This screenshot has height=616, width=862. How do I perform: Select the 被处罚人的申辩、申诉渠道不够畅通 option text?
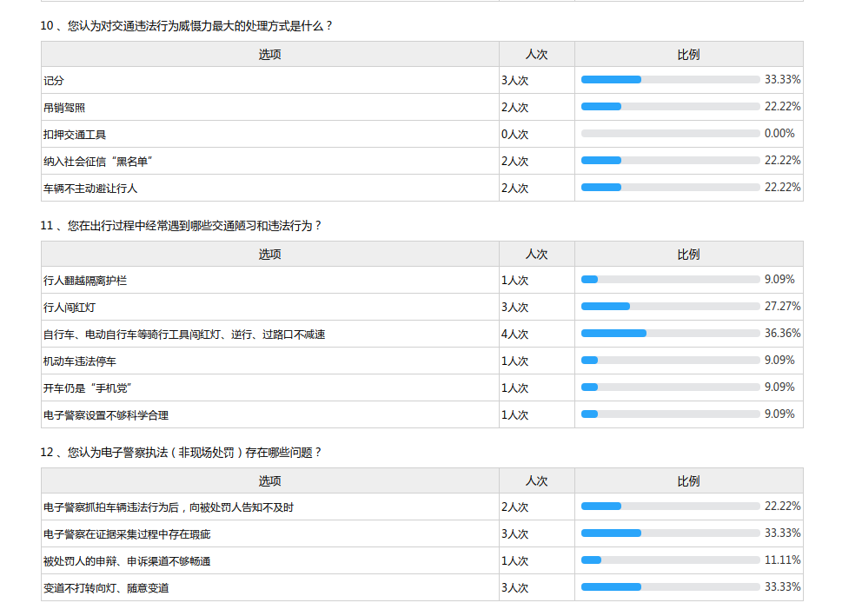127,561
